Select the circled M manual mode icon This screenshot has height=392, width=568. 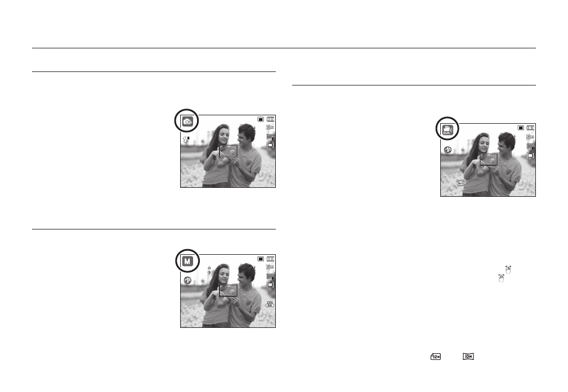point(187,261)
